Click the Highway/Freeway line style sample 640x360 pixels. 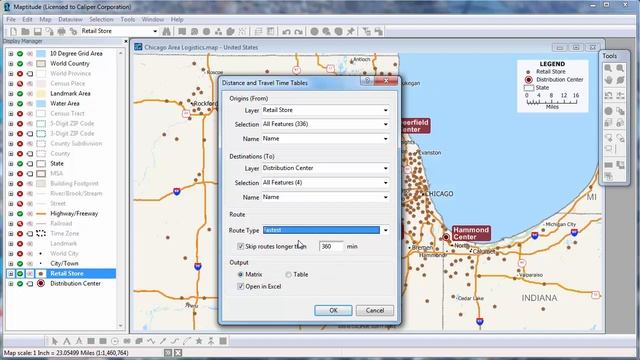[41, 213]
